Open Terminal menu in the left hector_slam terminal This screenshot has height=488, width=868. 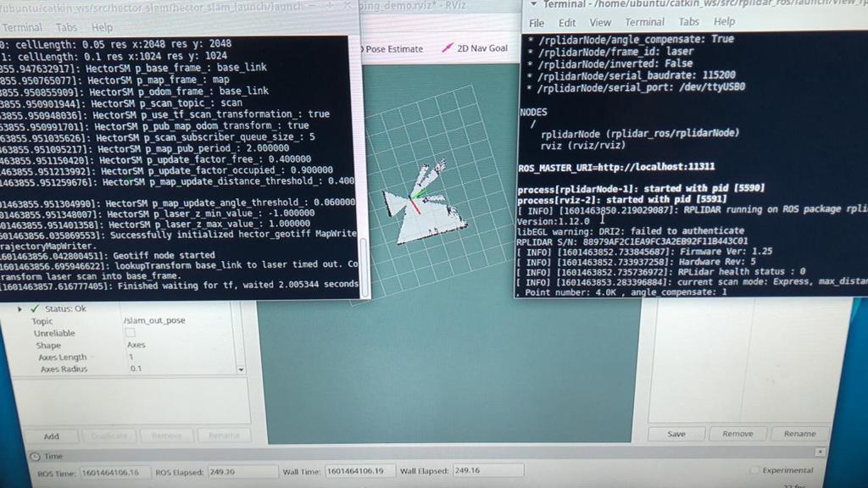click(21, 27)
